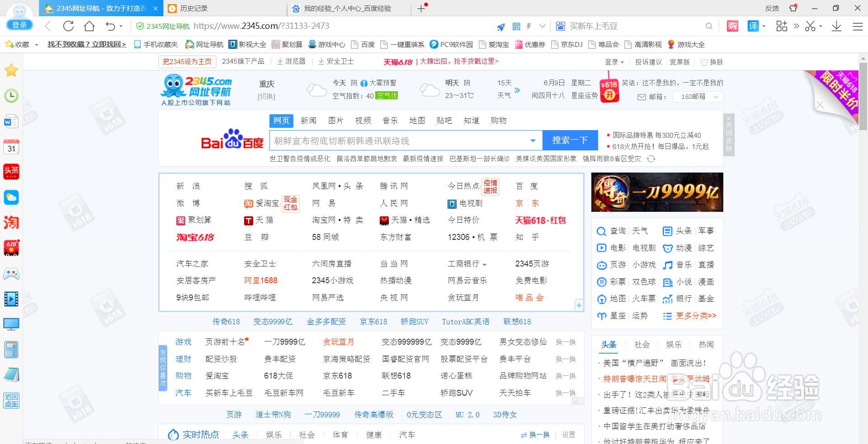Screen dimensions: 868x444
Task: Open Baidu search suggestions dropdown
Action: point(533,140)
